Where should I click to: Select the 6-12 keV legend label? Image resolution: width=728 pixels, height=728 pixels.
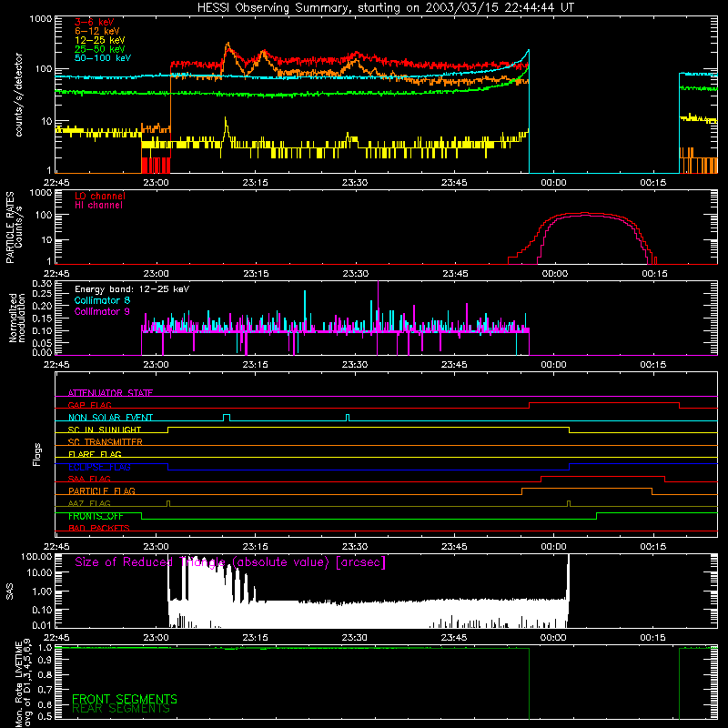tap(97, 31)
